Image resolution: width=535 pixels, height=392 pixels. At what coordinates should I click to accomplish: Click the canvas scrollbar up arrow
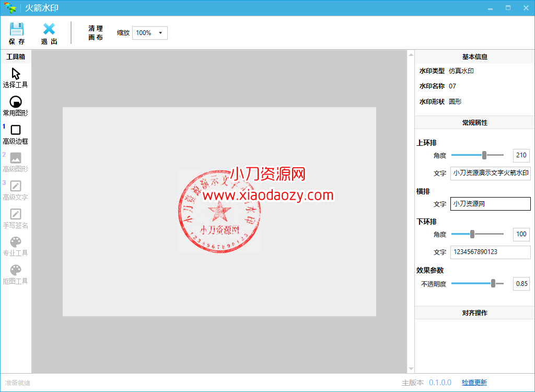411,55
